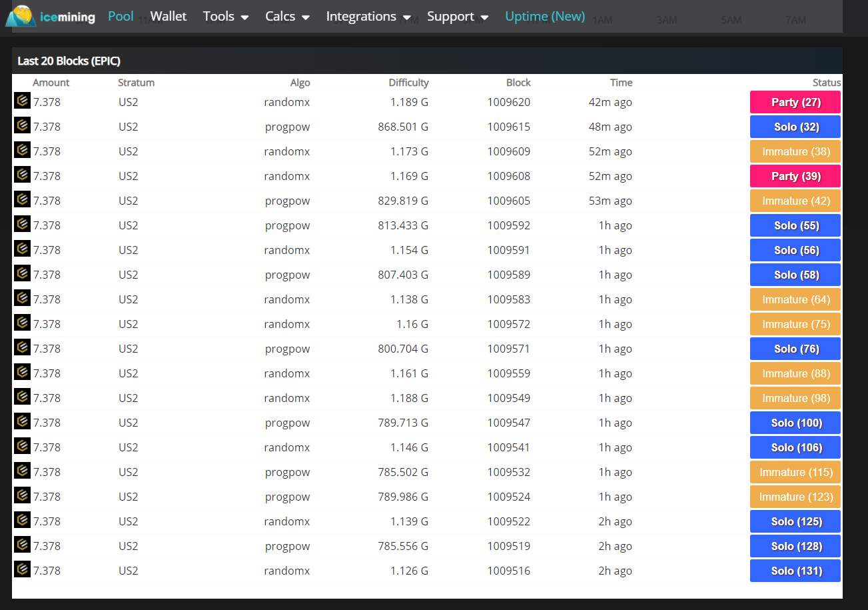Click EPIC coin icon for block 1009609
The height and width of the screenshot is (610, 868).
pyautogui.click(x=22, y=150)
